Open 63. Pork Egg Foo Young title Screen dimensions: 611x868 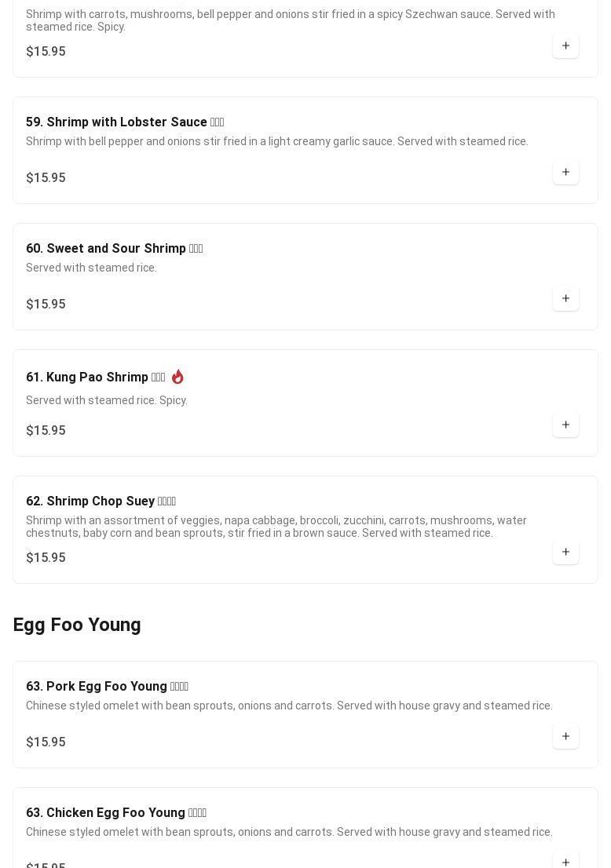[x=107, y=687]
